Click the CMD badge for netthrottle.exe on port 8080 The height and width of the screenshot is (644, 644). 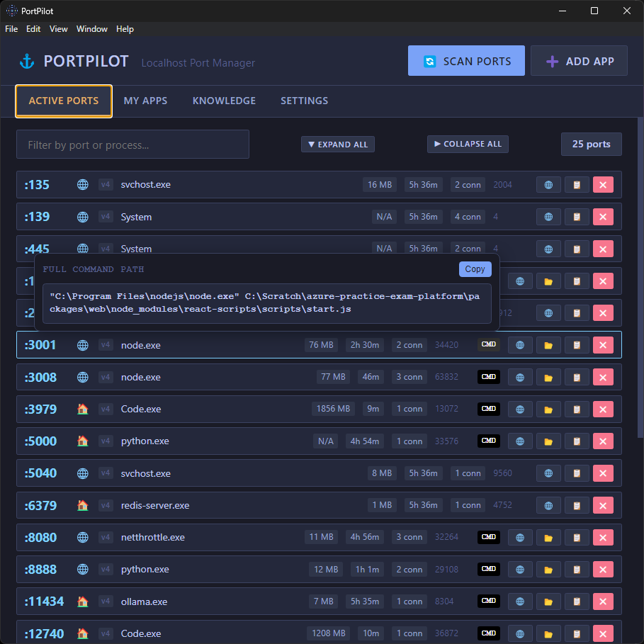pos(488,537)
